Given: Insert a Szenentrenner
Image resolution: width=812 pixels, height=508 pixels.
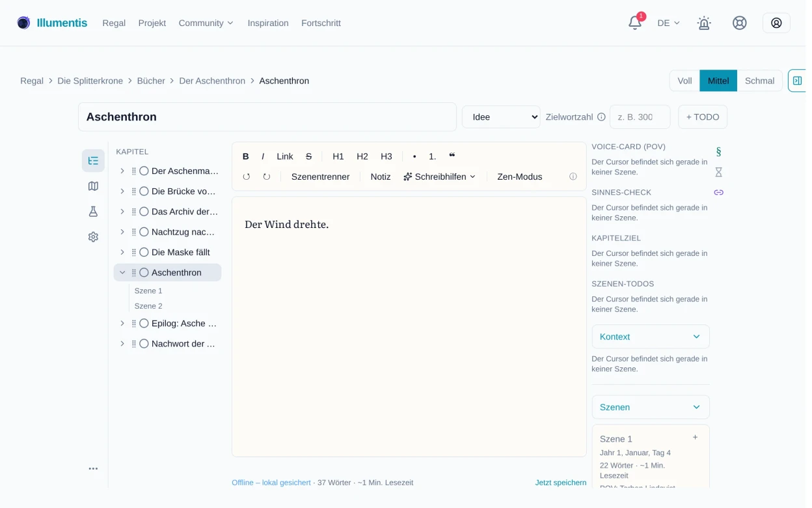Looking at the screenshot, I should [320, 176].
